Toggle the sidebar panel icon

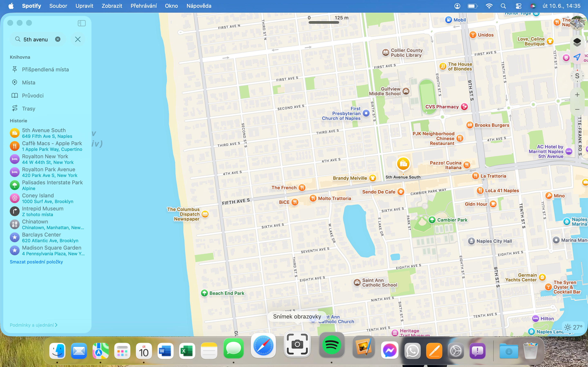pos(82,23)
